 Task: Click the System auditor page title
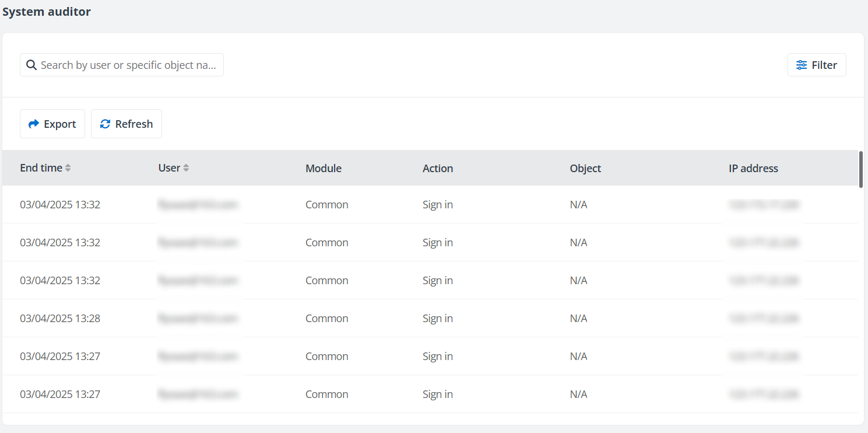pyautogui.click(x=47, y=12)
